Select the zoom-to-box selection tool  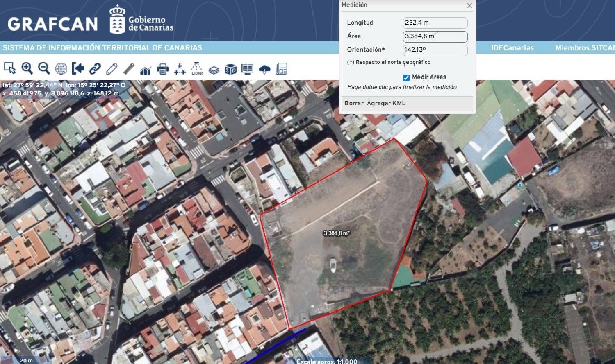click(x=9, y=68)
